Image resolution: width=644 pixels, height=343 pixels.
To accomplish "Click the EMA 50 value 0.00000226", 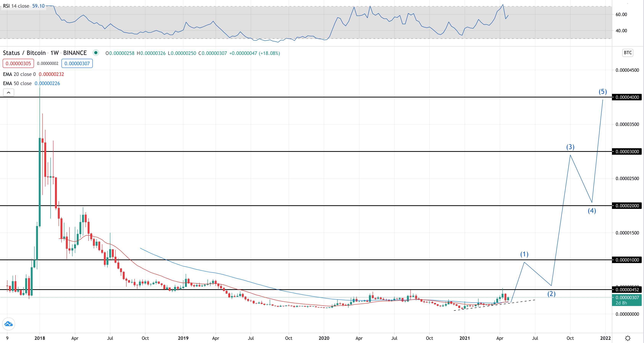I will coord(47,83).
